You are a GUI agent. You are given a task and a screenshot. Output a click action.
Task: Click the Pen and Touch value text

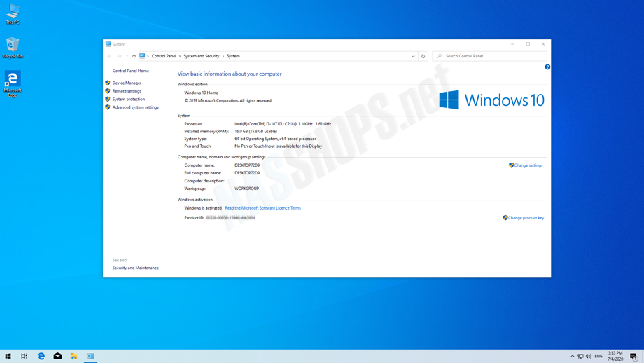click(x=278, y=146)
